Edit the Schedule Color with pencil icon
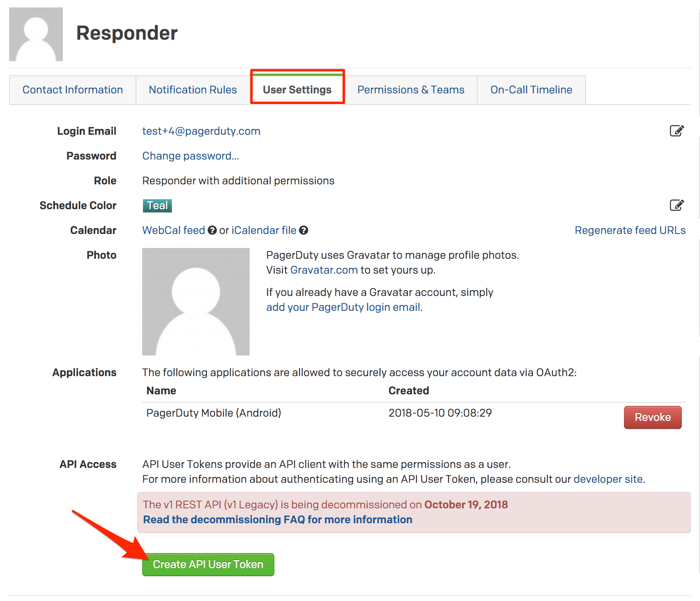Screen dimensions: 700x601 click(x=676, y=205)
